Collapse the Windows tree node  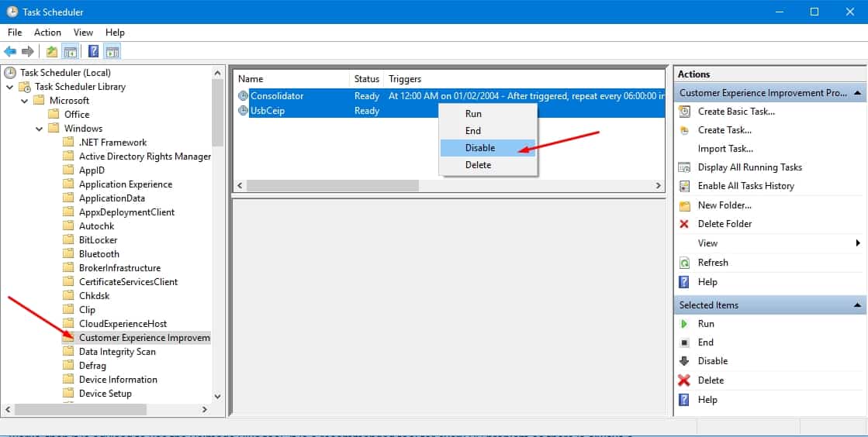click(40, 129)
